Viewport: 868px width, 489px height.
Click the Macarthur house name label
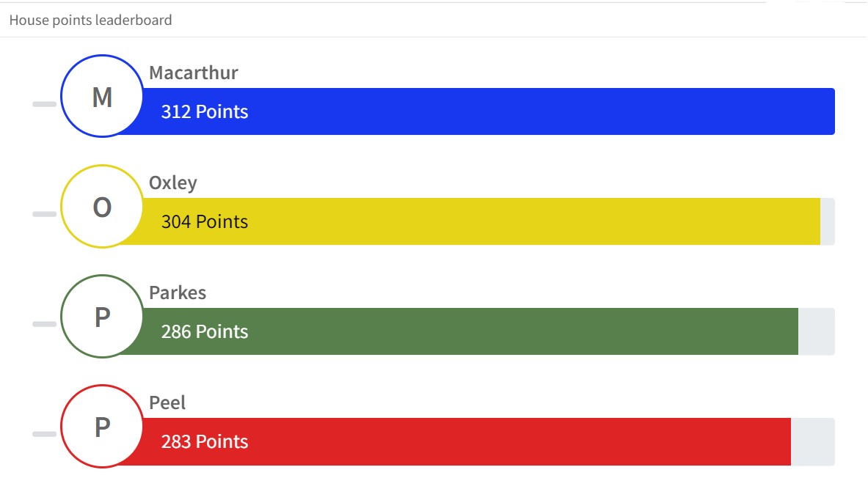193,73
